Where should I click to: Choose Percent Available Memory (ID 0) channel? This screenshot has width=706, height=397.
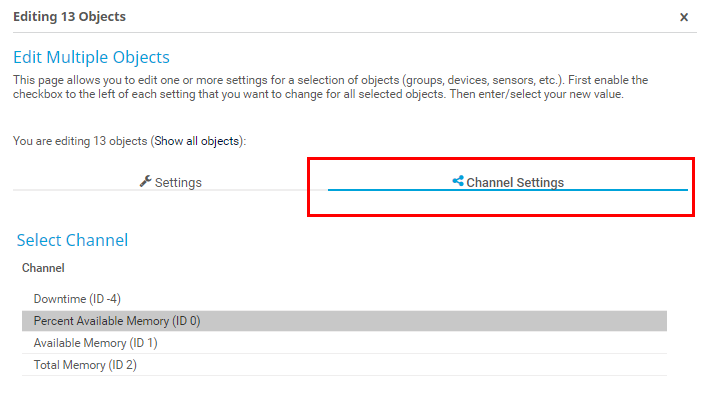[x=344, y=321]
